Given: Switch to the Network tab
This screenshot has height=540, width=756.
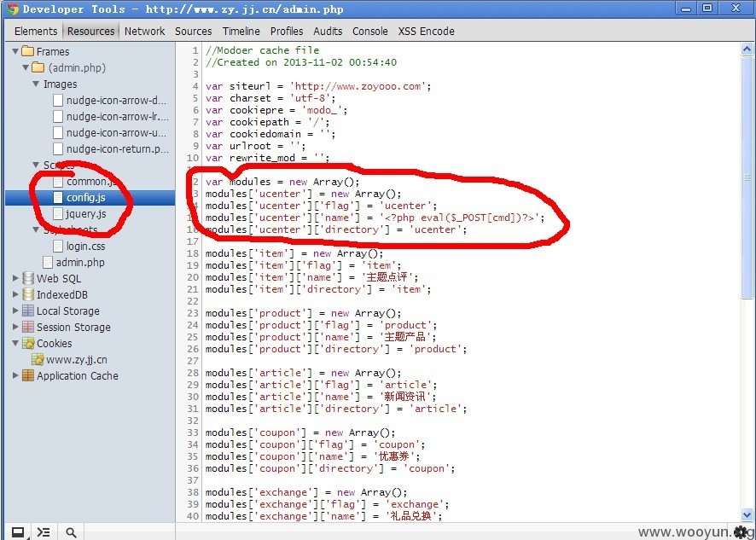Looking at the screenshot, I should tap(145, 32).
